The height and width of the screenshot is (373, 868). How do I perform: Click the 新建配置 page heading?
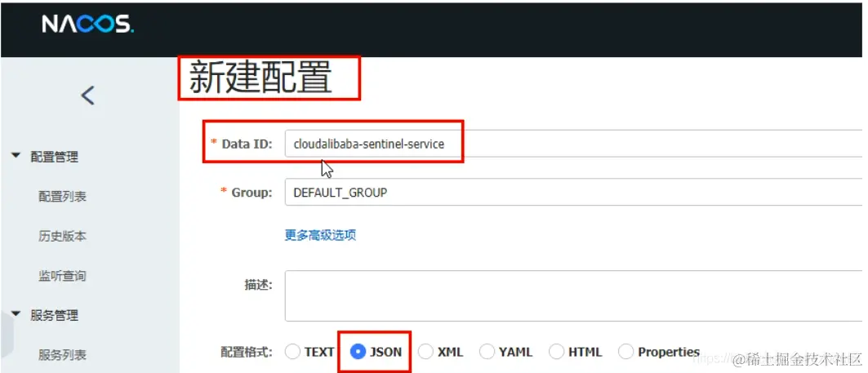coord(260,78)
